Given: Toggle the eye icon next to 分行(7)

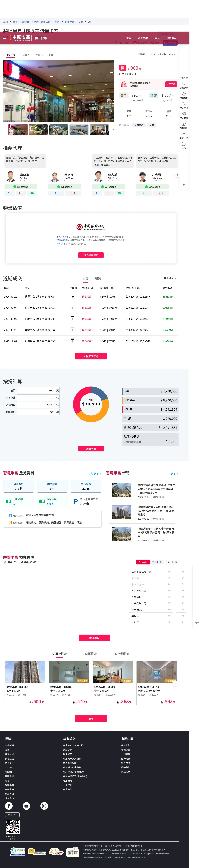Looking at the screenshot, I should pyautogui.click(x=169, y=622).
